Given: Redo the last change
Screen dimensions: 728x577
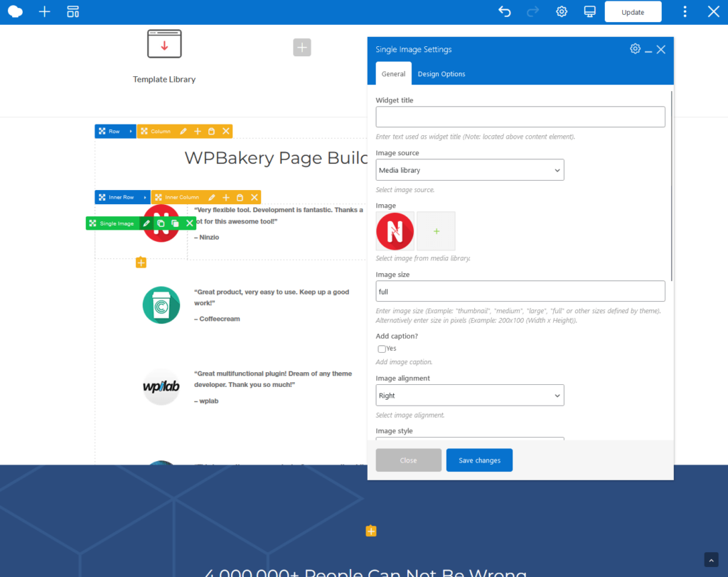Looking at the screenshot, I should [533, 11].
